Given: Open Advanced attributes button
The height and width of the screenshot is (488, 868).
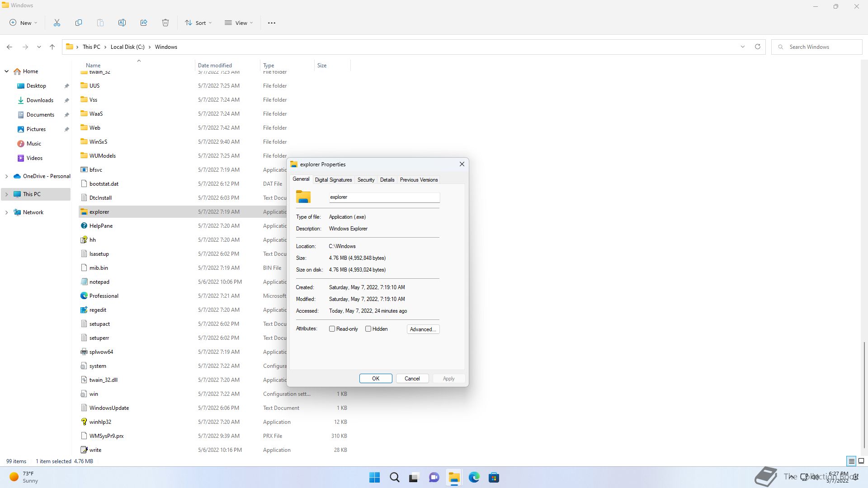Looking at the screenshot, I should click(423, 329).
